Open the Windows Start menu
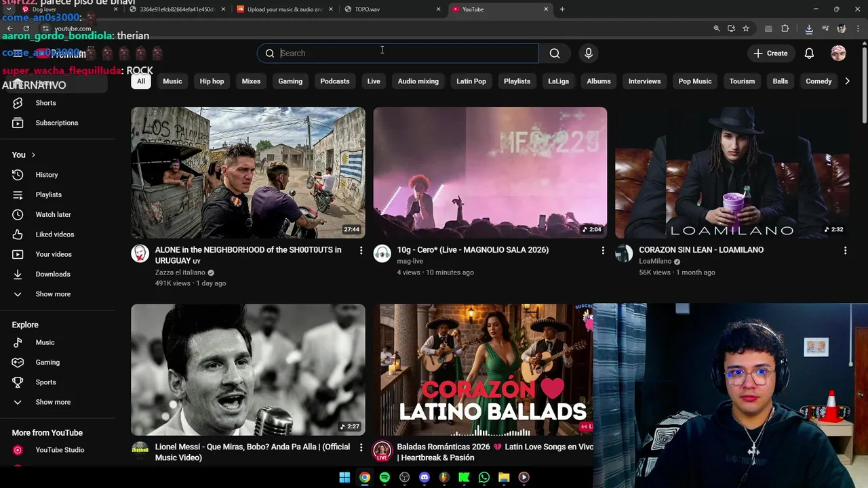The image size is (868, 488). 344,477
